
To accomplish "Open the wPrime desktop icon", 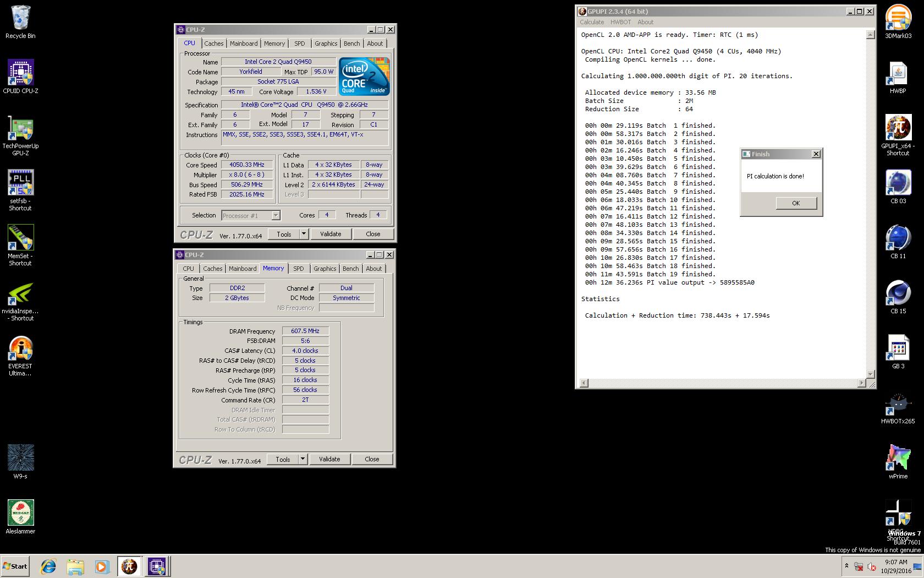I will [898, 462].
